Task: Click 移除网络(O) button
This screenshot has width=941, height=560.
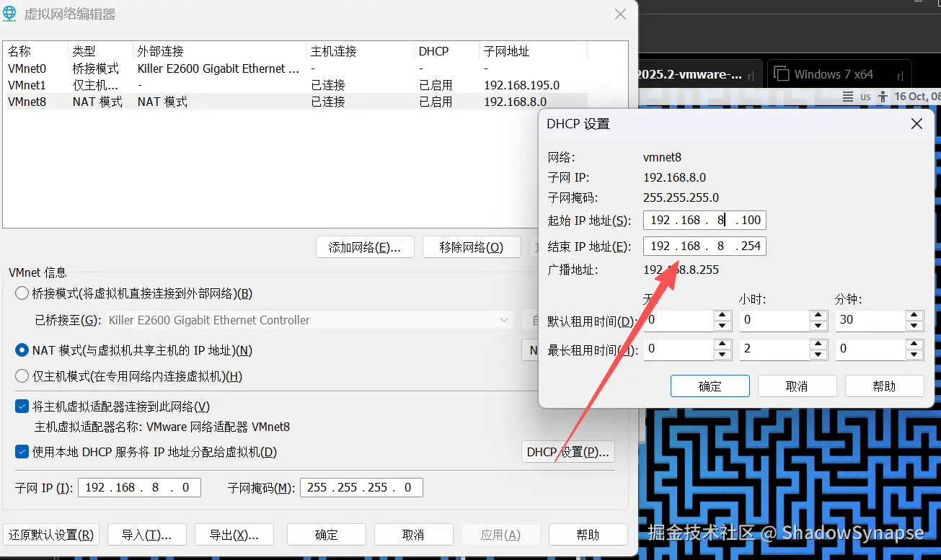Action: [472, 247]
